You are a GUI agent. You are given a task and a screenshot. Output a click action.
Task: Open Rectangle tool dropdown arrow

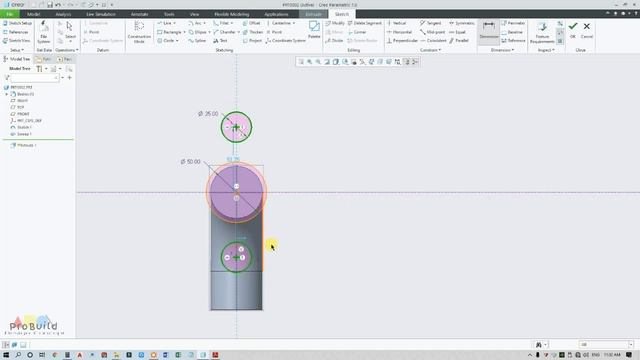[x=184, y=32]
